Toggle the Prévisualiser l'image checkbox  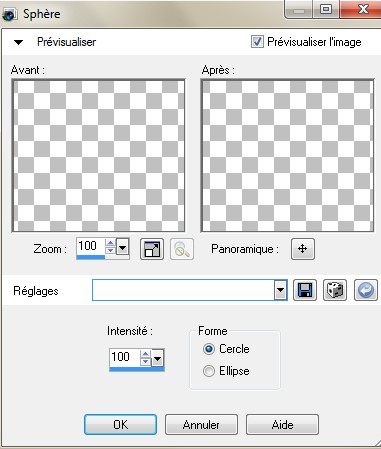coord(257,42)
